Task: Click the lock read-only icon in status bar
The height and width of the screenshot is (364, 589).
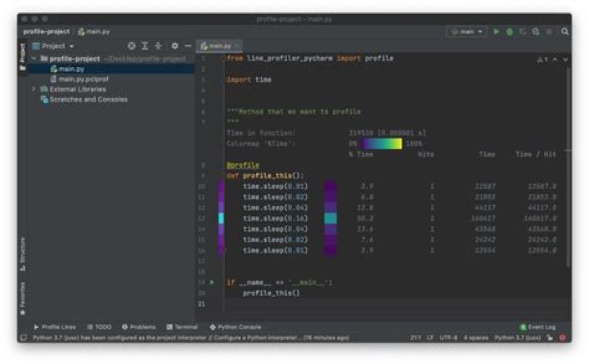Action: pyautogui.click(x=550, y=338)
